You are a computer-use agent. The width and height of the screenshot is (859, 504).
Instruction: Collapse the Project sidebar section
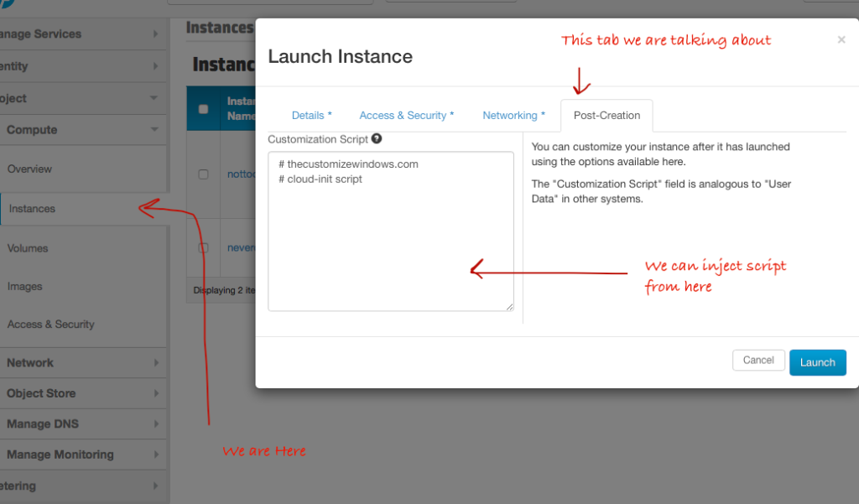82,99
